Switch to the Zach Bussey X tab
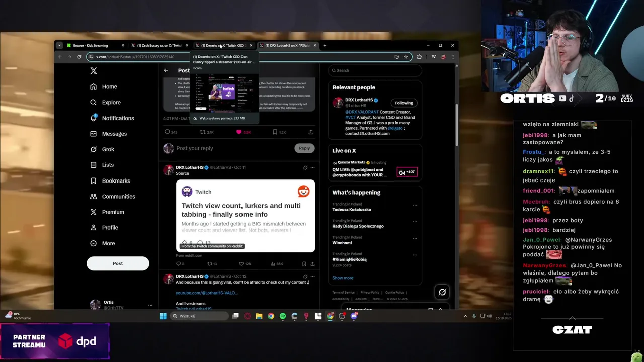 point(158,45)
